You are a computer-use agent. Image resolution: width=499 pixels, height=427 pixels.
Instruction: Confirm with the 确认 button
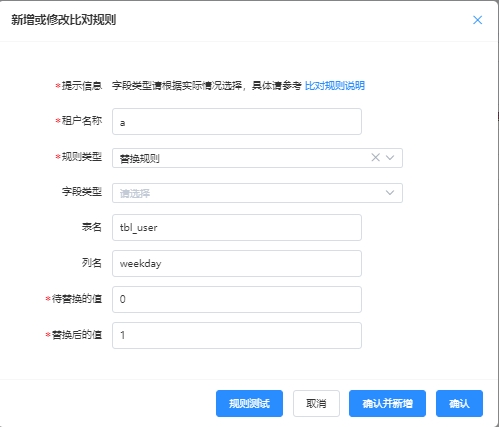(459, 404)
